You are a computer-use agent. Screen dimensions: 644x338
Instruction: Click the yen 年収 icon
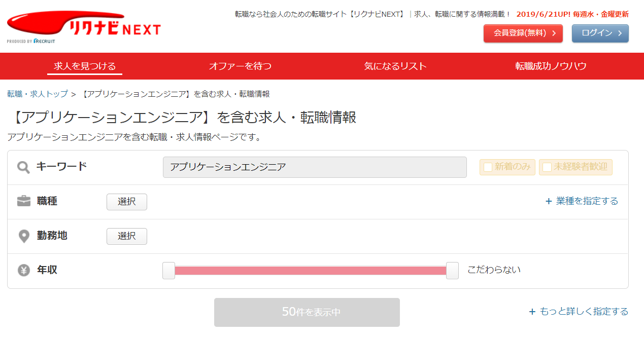click(24, 270)
